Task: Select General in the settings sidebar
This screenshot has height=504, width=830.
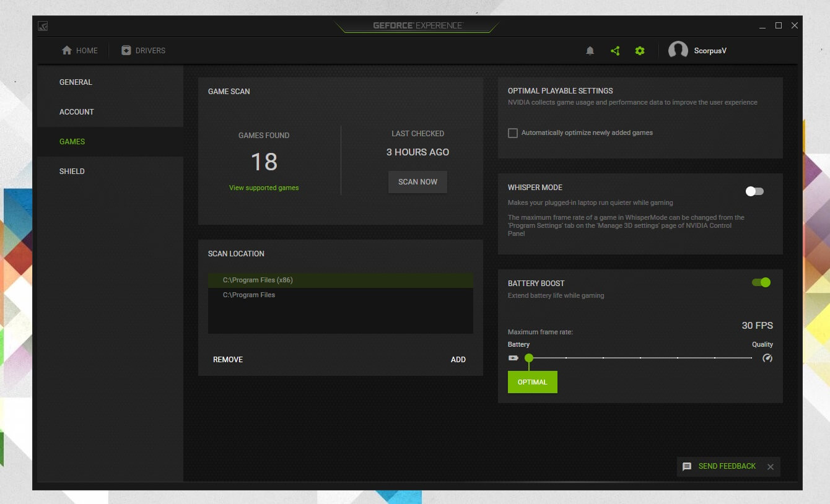Action: (110, 82)
